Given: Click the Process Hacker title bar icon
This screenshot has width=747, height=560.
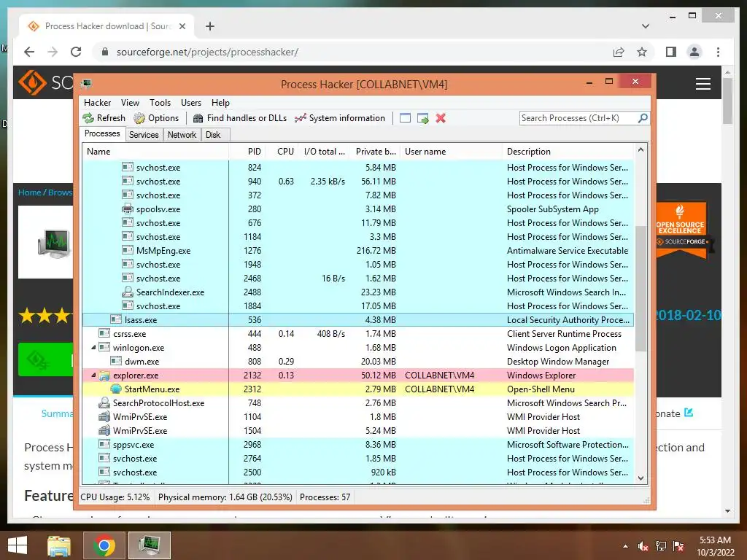Looking at the screenshot, I should (x=86, y=85).
